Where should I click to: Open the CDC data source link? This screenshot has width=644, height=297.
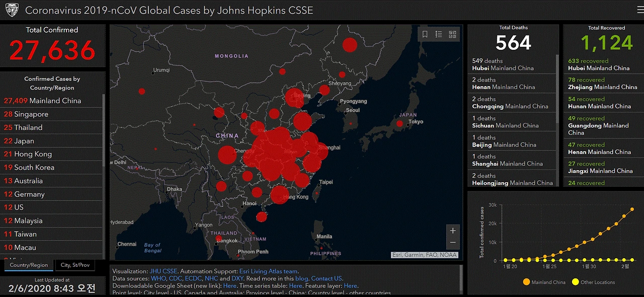[x=176, y=278]
